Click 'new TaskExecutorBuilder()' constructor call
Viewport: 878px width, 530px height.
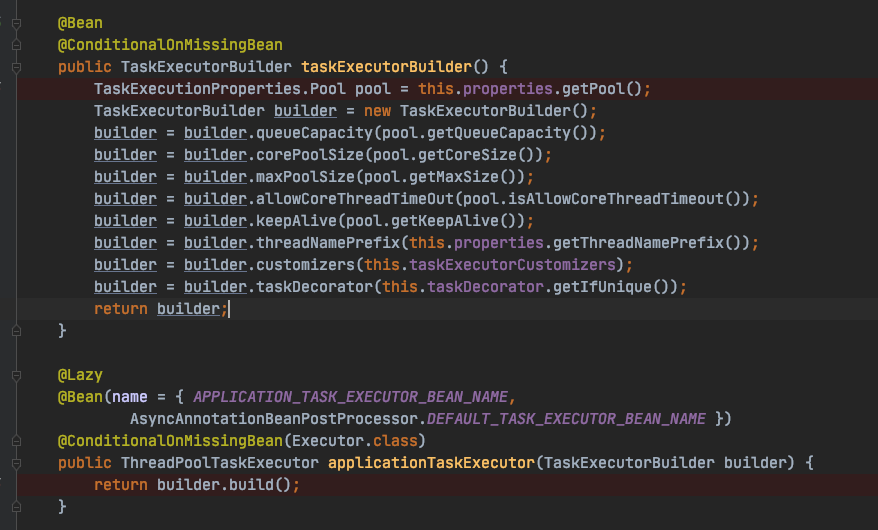point(475,111)
